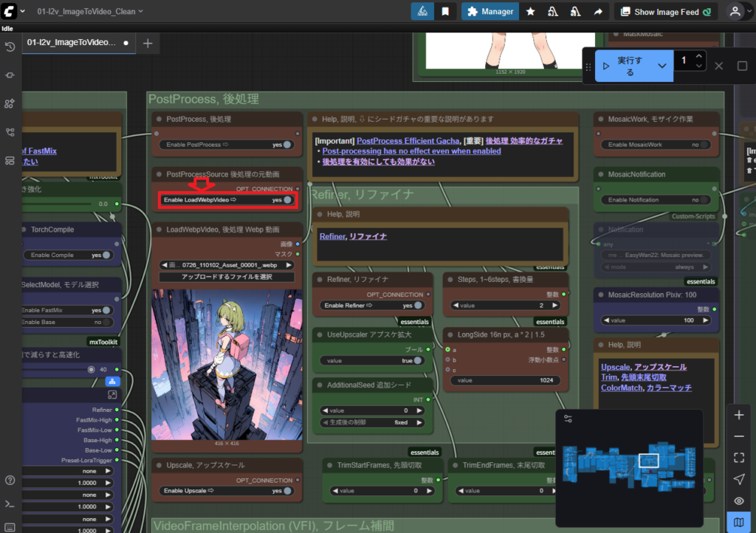Image resolution: width=756 pixels, height=533 pixels.
Task: Open the queue history sidebar icon
Action: 10,47
